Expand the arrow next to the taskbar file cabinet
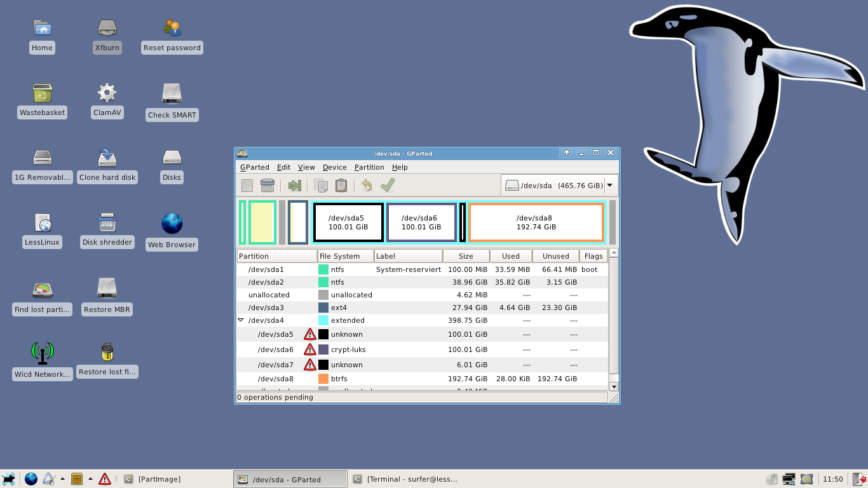Viewport: 868px width, 488px height. point(90,479)
